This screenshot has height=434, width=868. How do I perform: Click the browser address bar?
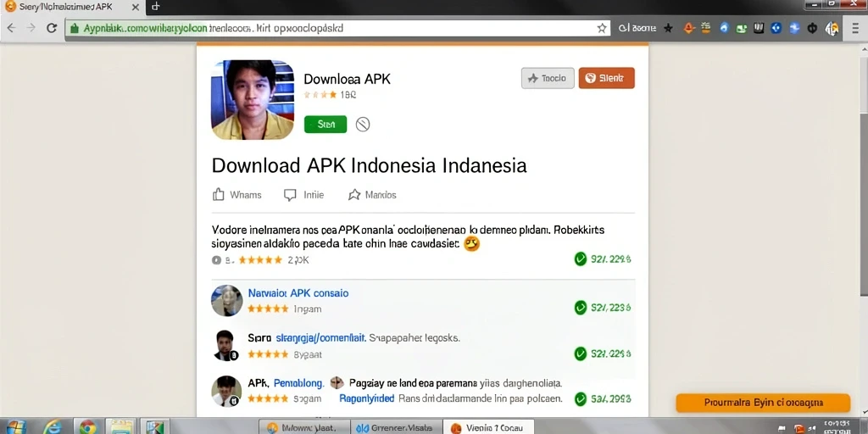point(337,28)
